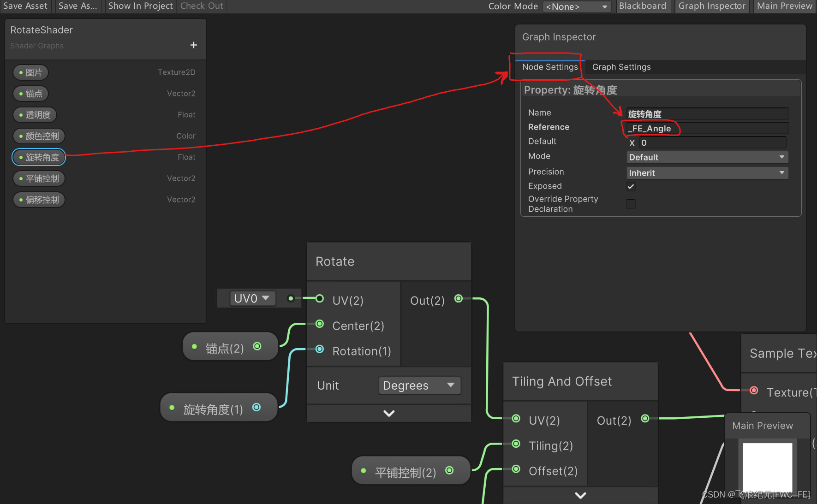Click the Out(2) output port of Tiling And Offset

[645, 418]
